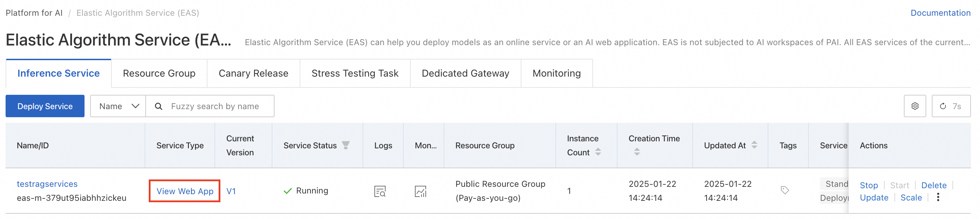Open the more actions vertical ellipsis
This screenshot has height=219, width=980.
click(938, 197)
